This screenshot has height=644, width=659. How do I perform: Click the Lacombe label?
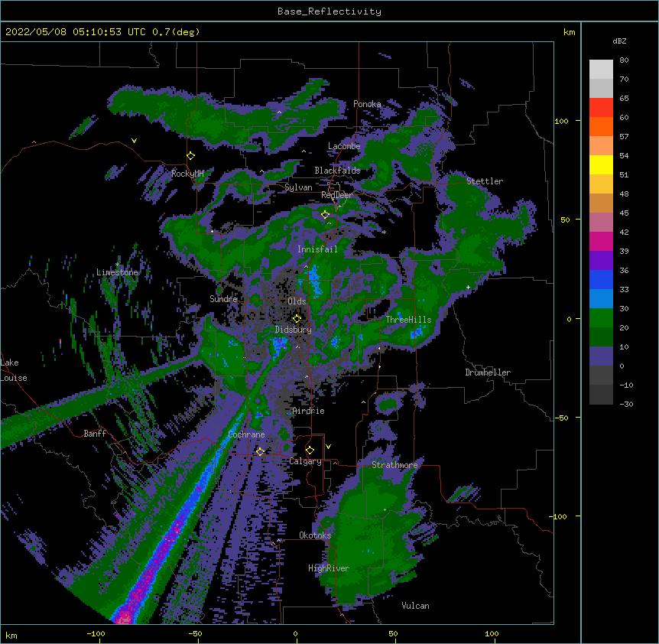point(344,146)
